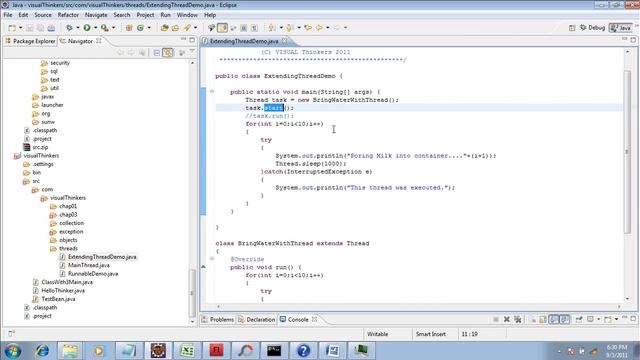Open the External Tools dropdown arrow
Viewport: 640px width, 360px height.
point(113,28)
